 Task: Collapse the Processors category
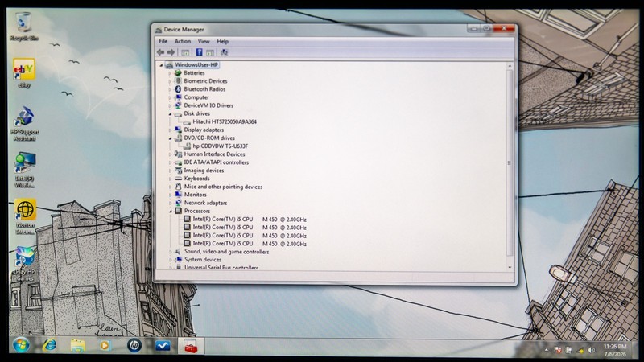170,212
